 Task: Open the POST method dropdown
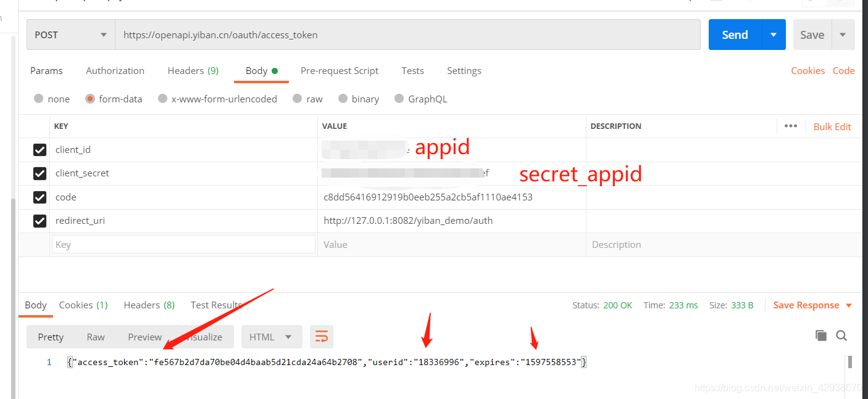(x=71, y=35)
